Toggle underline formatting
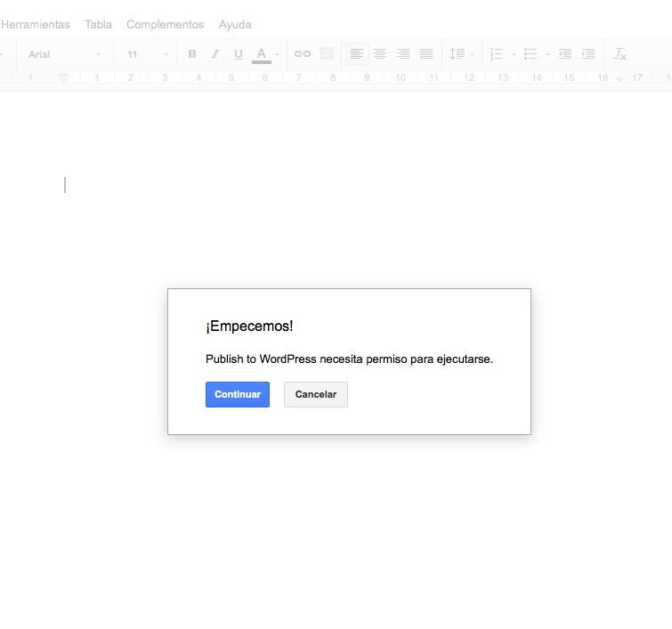672x629 pixels. pos(239,54)
